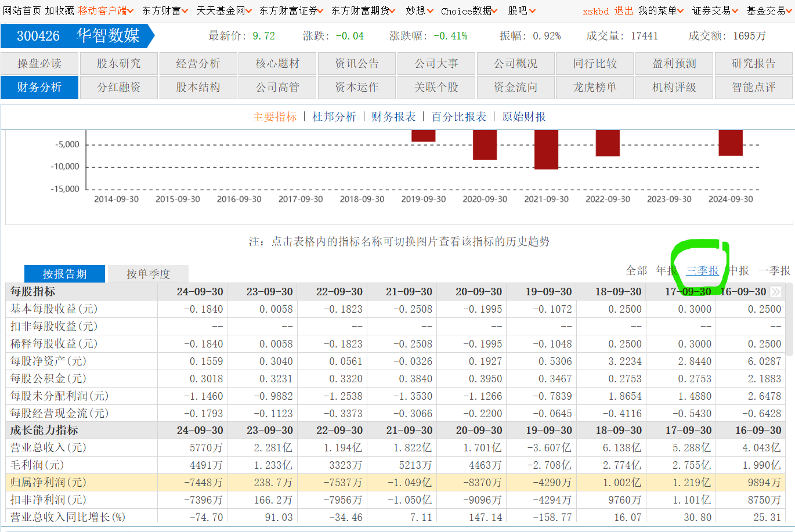
Task: Open the 智能点评 tab
Action: 754,87
